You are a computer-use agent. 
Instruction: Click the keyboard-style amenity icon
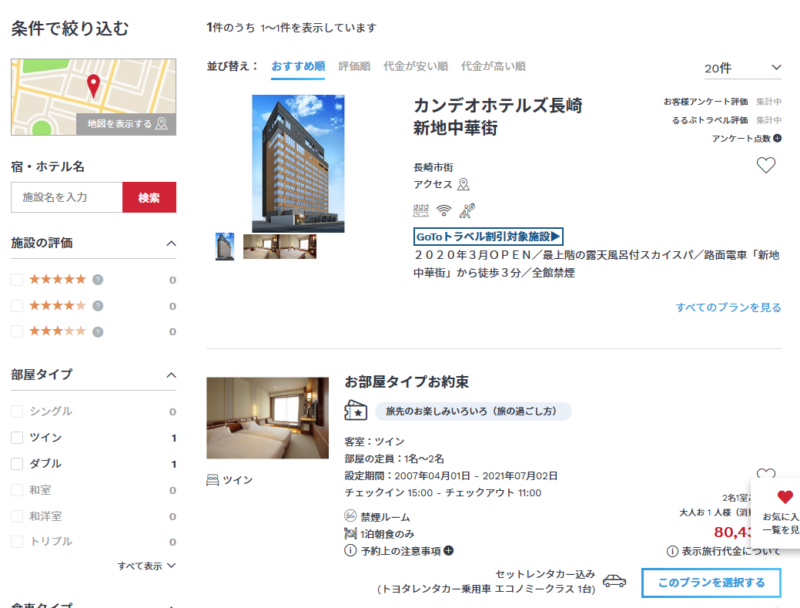point(421,210)
